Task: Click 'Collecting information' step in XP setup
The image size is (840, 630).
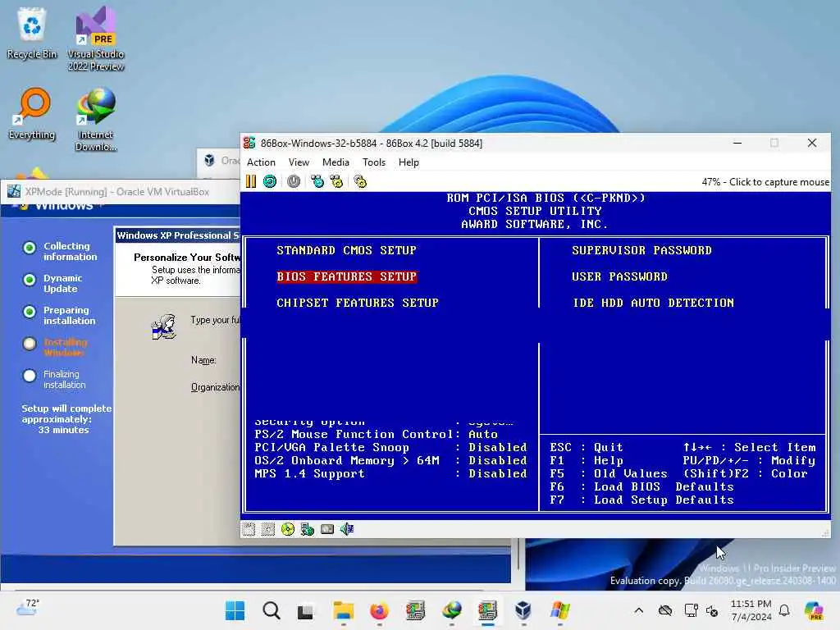Action: [x=71, y=251]
